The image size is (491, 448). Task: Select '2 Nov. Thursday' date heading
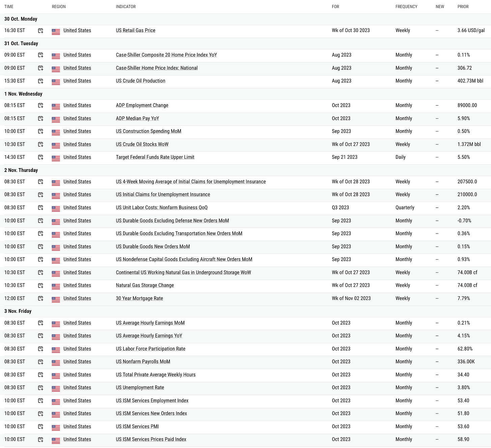[x=21, y=170]
